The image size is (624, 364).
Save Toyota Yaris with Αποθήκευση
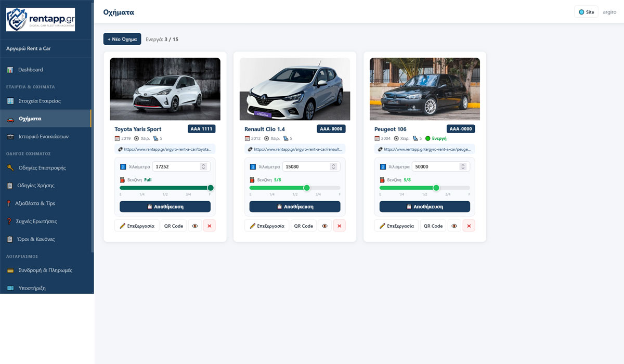(165, 206)
